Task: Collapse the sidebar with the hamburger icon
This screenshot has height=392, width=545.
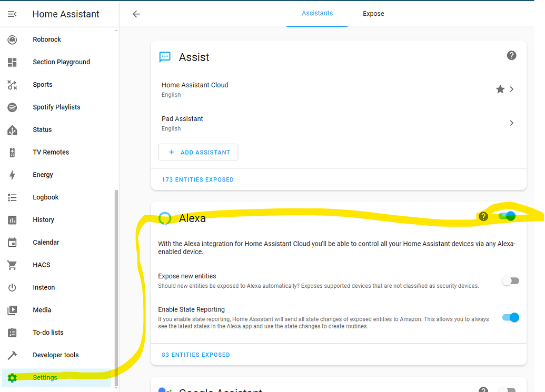Action: pos(12,14)
